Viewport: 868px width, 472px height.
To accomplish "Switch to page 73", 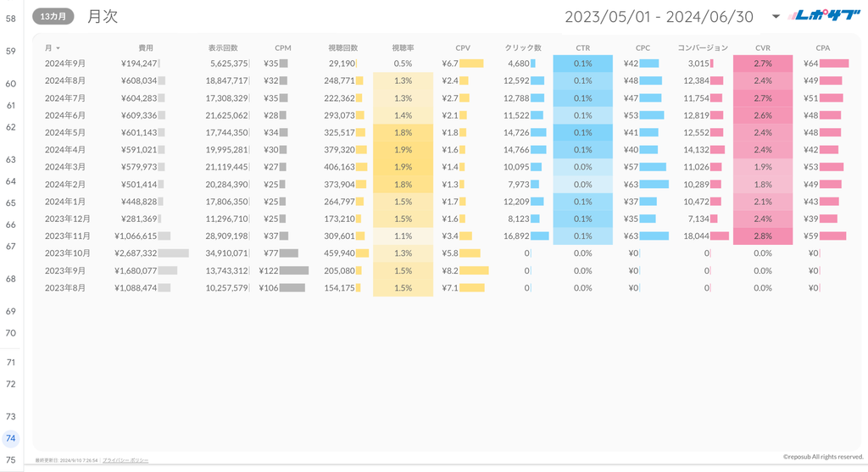I will tap(11, 417).
